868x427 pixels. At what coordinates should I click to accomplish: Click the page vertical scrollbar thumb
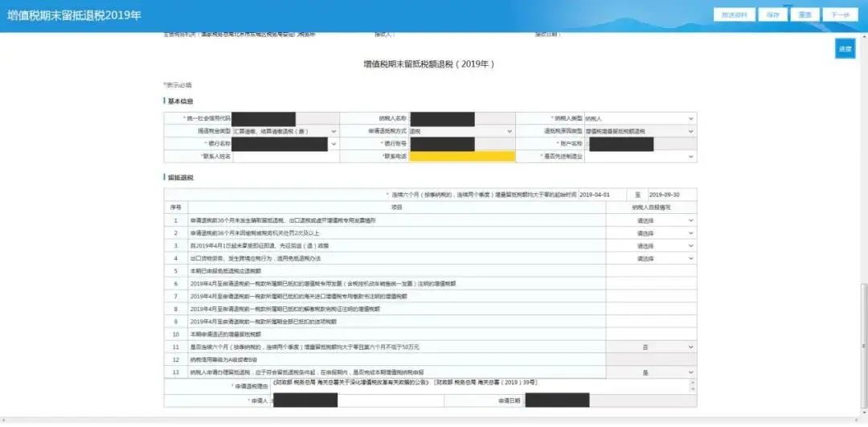[864, 346]
